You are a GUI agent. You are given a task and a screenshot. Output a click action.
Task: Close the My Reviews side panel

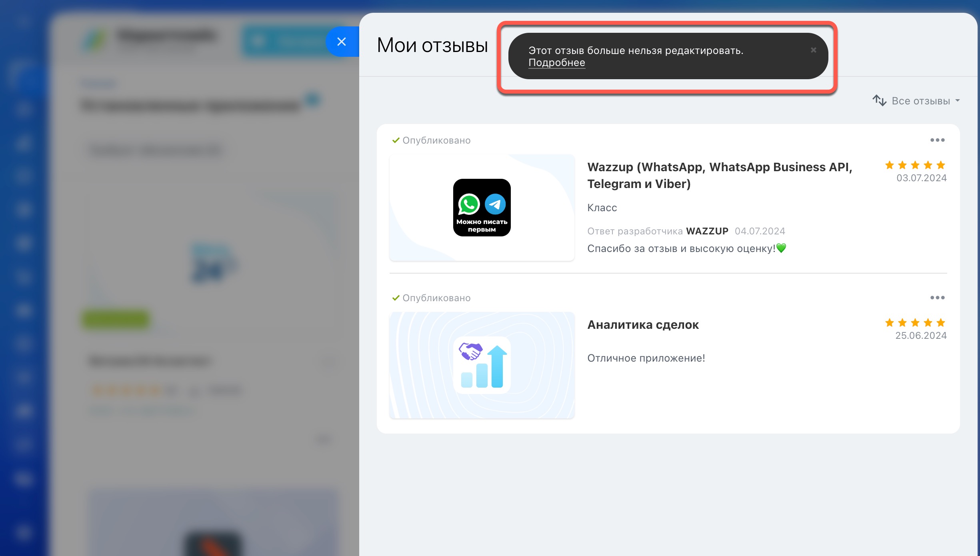click(341, 42)
